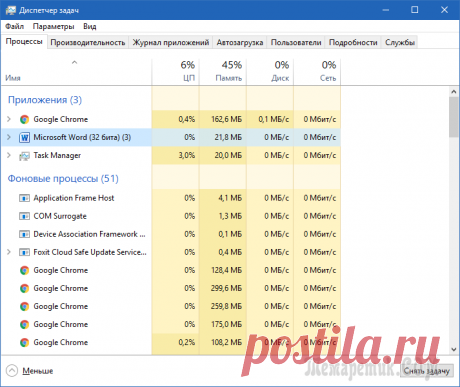
Task: Sort by the Сеть column header
Action: (x=317, y=71)
